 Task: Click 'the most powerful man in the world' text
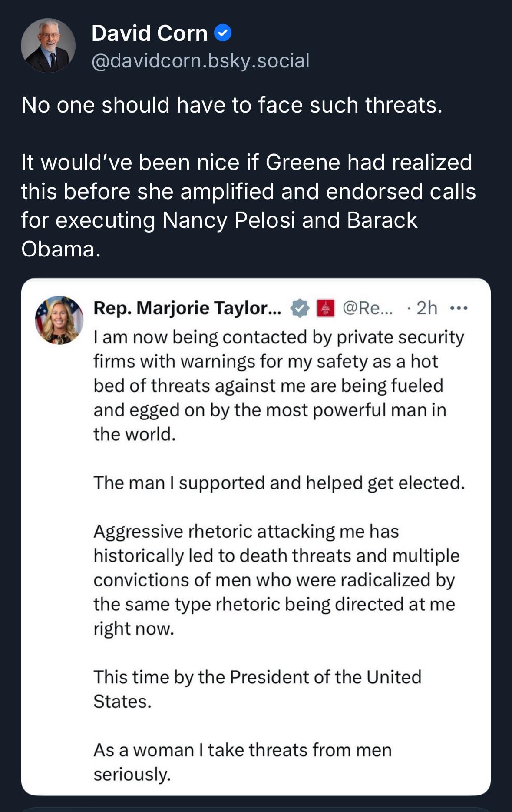(x=340, y=410)
